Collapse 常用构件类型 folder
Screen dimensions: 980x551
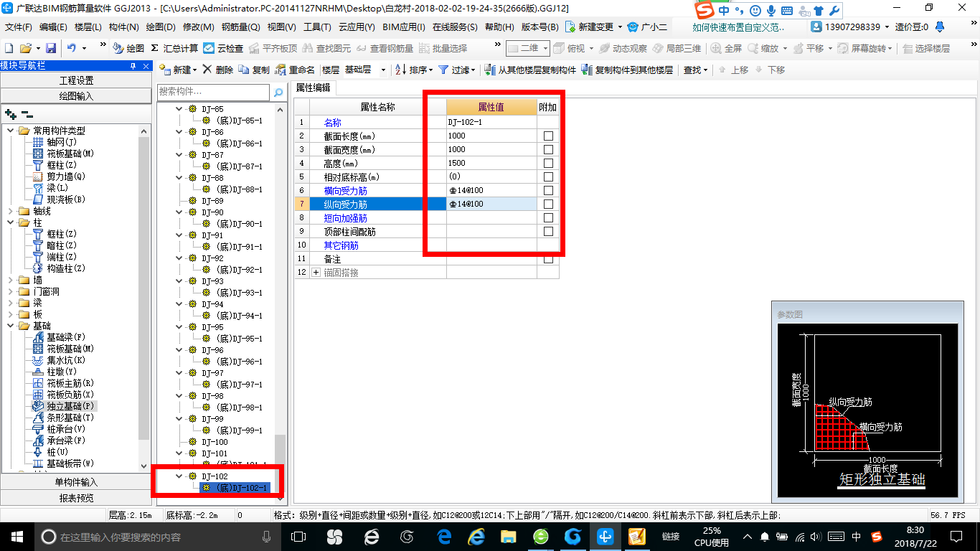click(x=11, y=131)
